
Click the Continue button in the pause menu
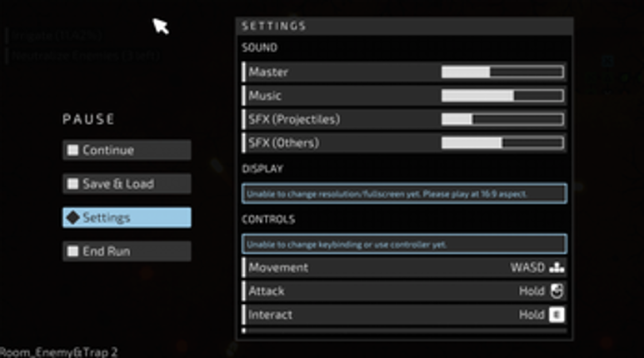click(127, 150)
